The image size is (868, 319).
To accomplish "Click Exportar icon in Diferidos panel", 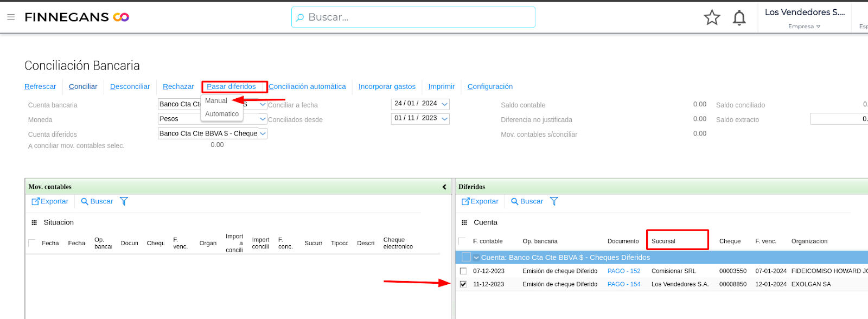I will pyautogui.click(x=465, y=201).
